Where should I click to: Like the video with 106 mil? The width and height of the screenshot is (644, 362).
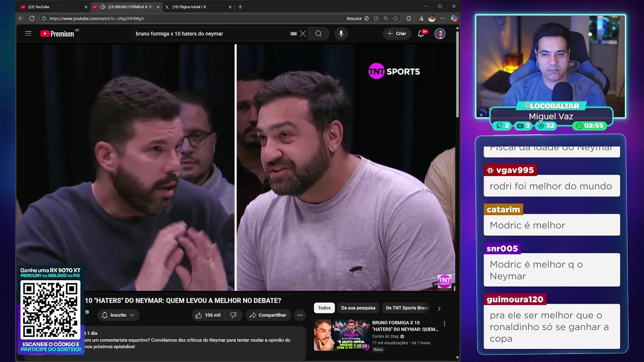point(208,315)
